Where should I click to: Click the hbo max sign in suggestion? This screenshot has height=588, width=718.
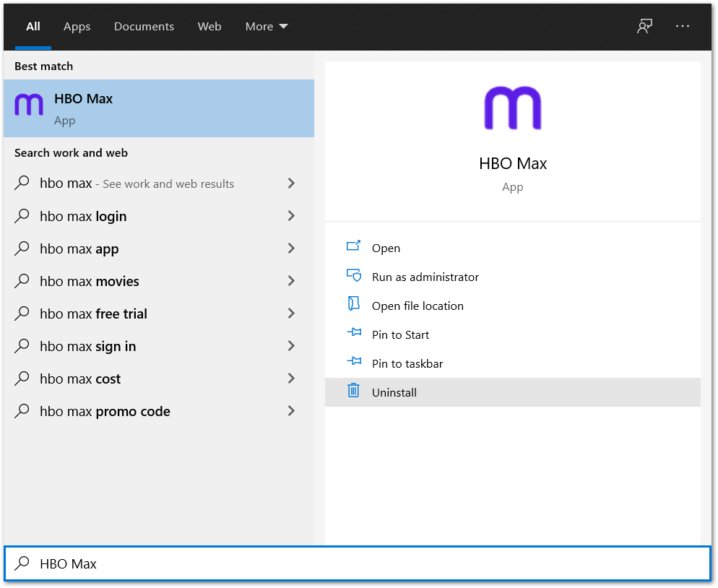(159, 346)
